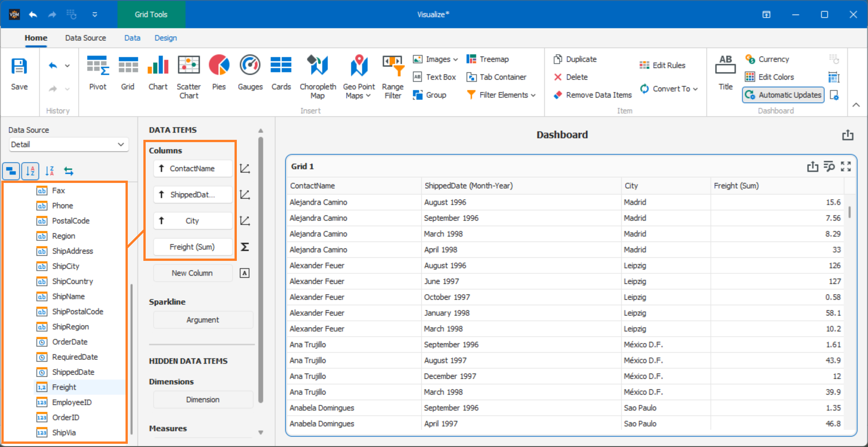Open the Detail data source dropdown
This screenshot has height=447, width=868.
[x=68, y=144]
